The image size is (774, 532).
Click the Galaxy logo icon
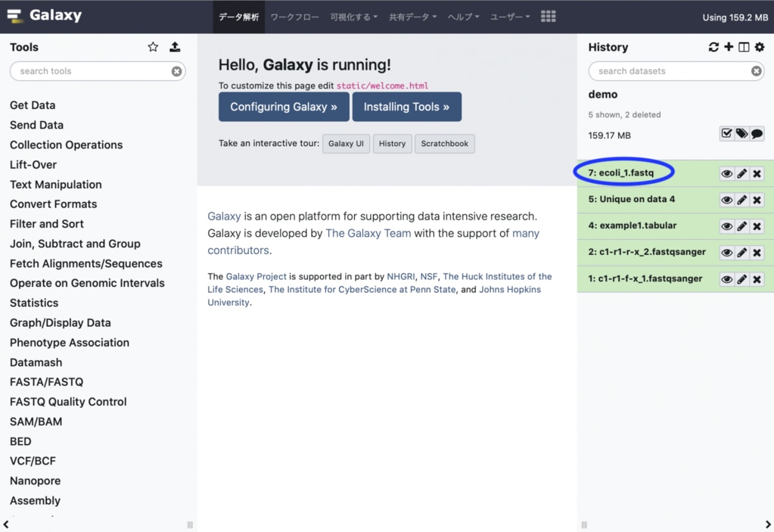point(15,16)
